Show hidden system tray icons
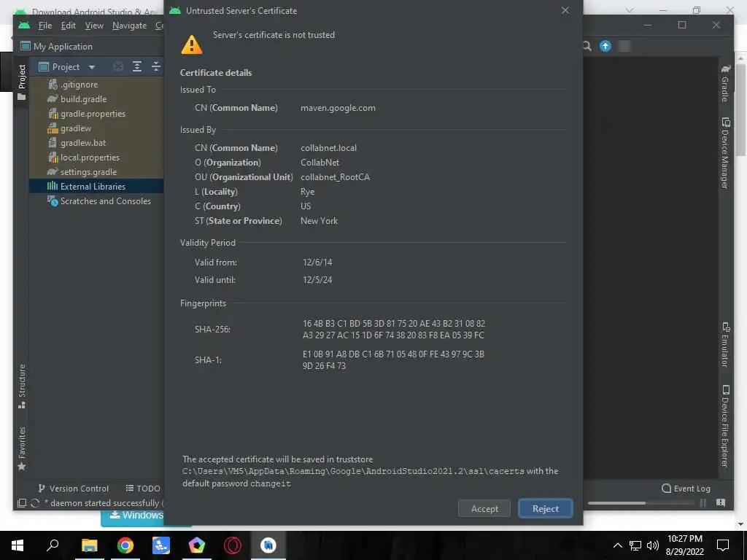The width and height of the screenshot is (747, 560). click(x=617, y=545)
